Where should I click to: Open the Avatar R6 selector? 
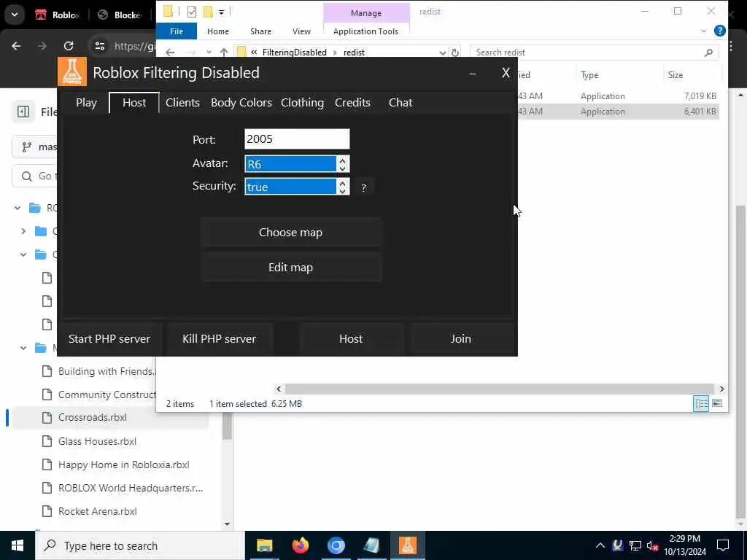click(x=297, y=164)
